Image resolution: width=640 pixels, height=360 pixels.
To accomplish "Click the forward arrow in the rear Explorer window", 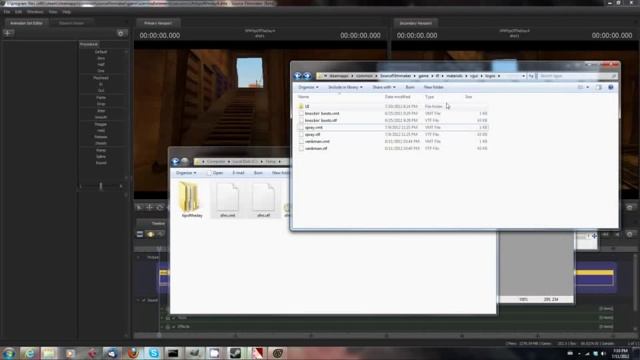I will coord(185,162).
